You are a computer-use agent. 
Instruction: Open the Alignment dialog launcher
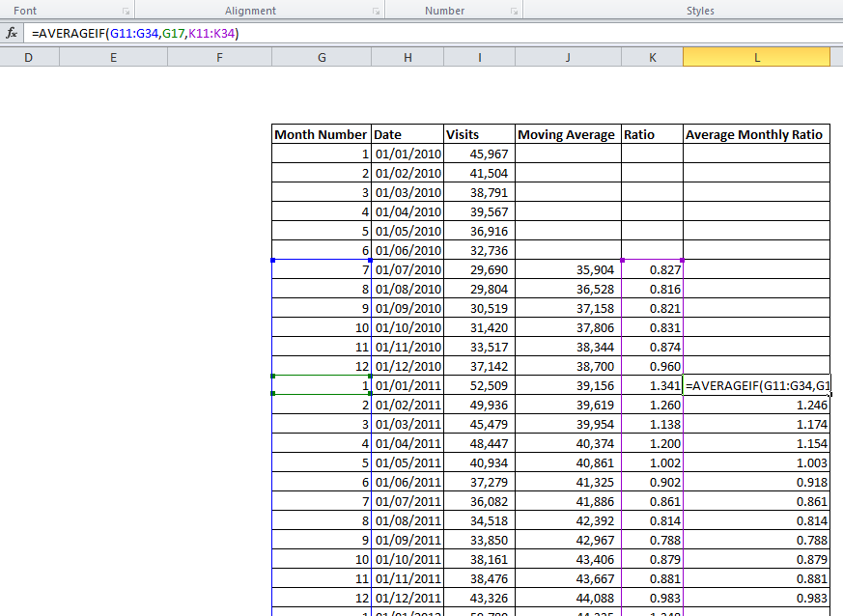[x=375, y=12]
